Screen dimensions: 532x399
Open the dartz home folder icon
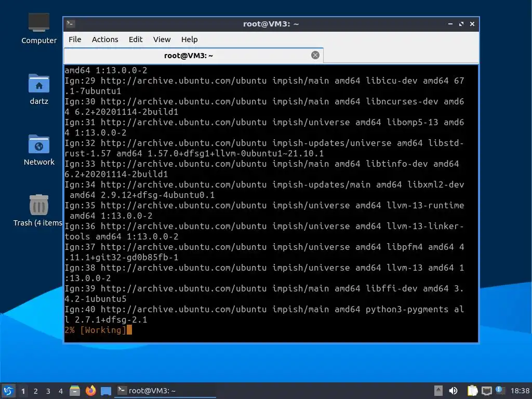(x=39, y=89)
